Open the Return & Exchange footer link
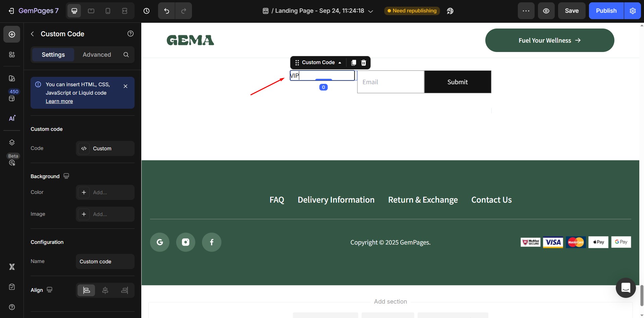The image size is (644, 318). coord(423,200)
